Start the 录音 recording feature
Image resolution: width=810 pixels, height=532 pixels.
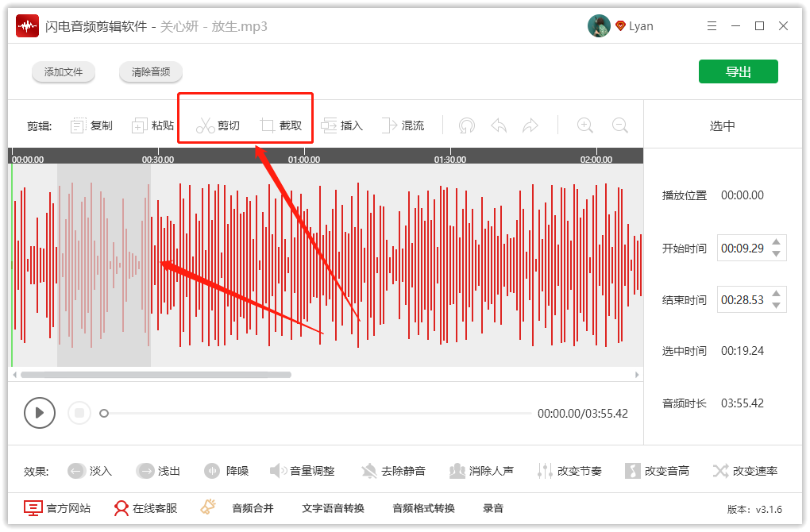(x=493, y=508)
